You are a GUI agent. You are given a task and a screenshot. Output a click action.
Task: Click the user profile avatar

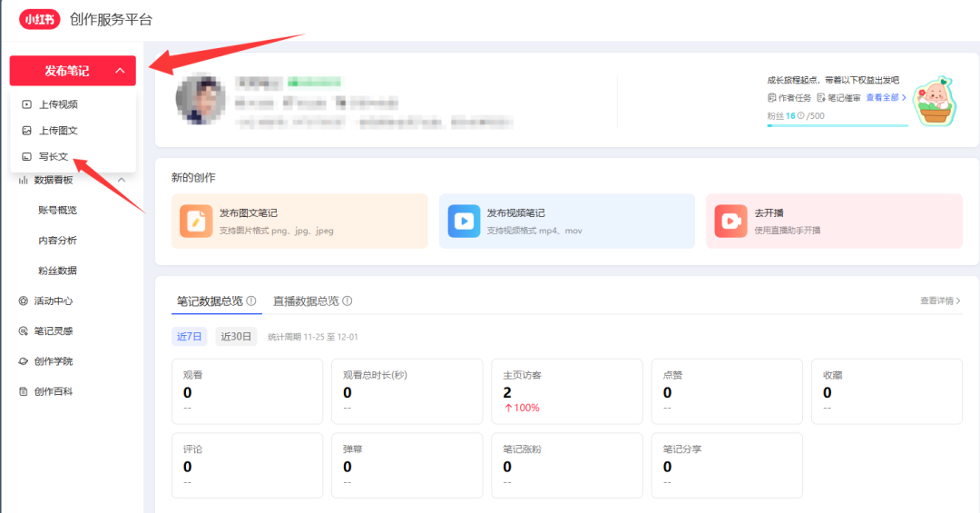pyautogui.click(x=201, y=99)
